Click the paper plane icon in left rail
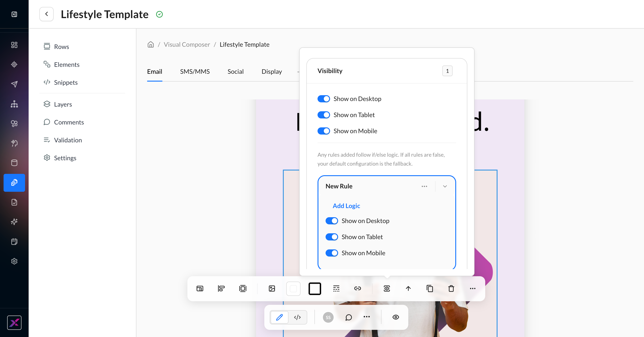The width and height of the screenshot is (644, 337). coord(14,84)
